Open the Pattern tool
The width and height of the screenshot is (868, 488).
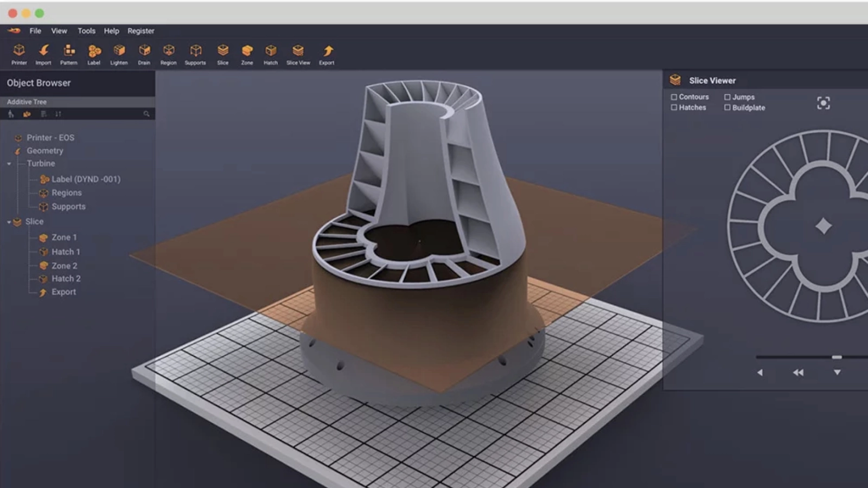69,55
